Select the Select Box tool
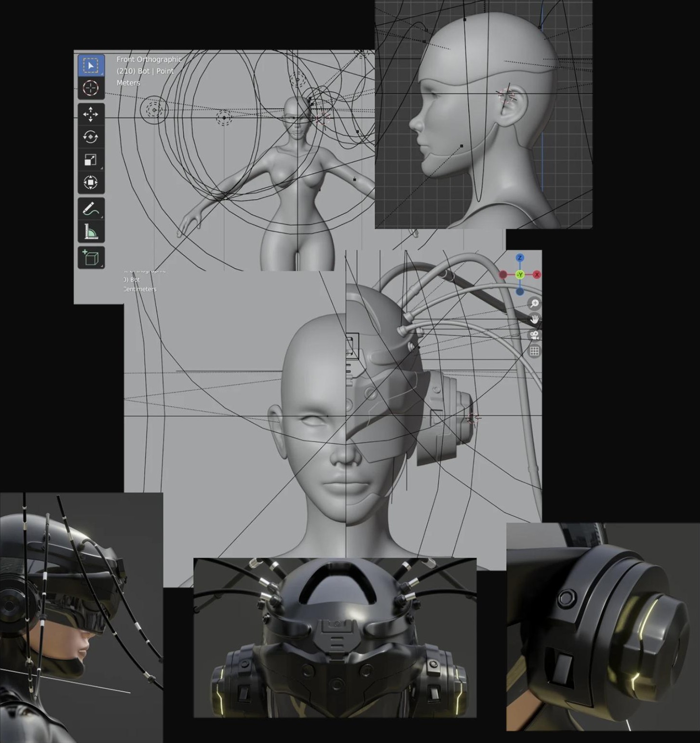The width and height of the screenshot is (700, 743). click(x=91, y=66)
